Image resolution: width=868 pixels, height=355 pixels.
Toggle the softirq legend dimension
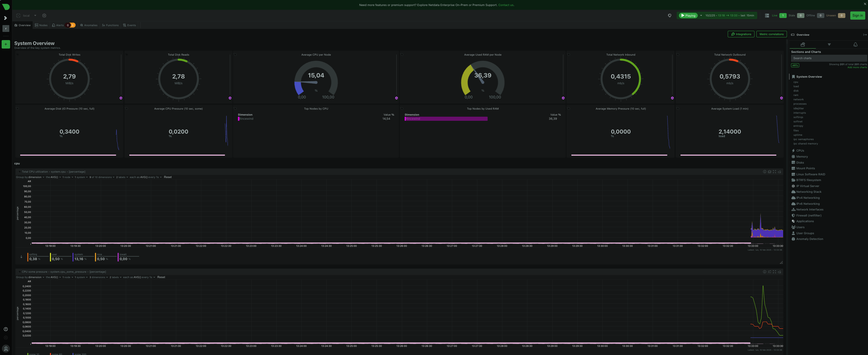tap(38, 257)
